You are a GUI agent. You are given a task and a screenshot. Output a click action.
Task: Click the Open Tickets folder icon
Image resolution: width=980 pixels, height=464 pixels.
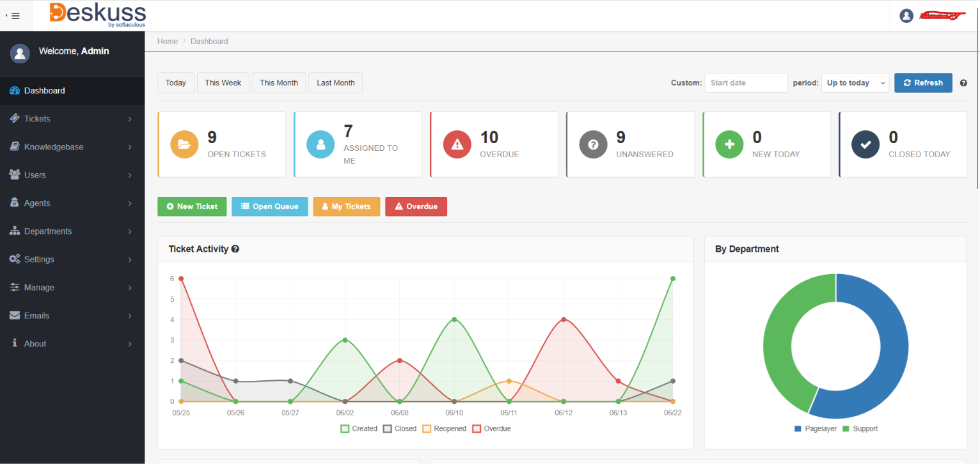(x=185, y=144)
